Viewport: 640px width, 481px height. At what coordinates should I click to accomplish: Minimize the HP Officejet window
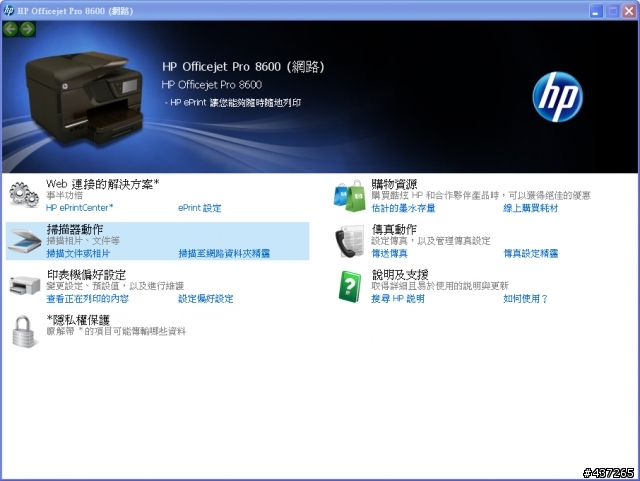coord(596,11)
